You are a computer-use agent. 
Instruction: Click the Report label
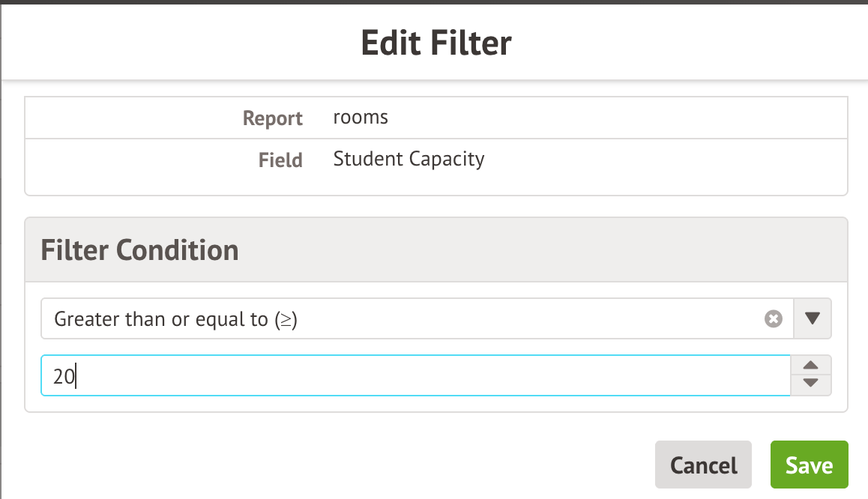tap(273, 118)
